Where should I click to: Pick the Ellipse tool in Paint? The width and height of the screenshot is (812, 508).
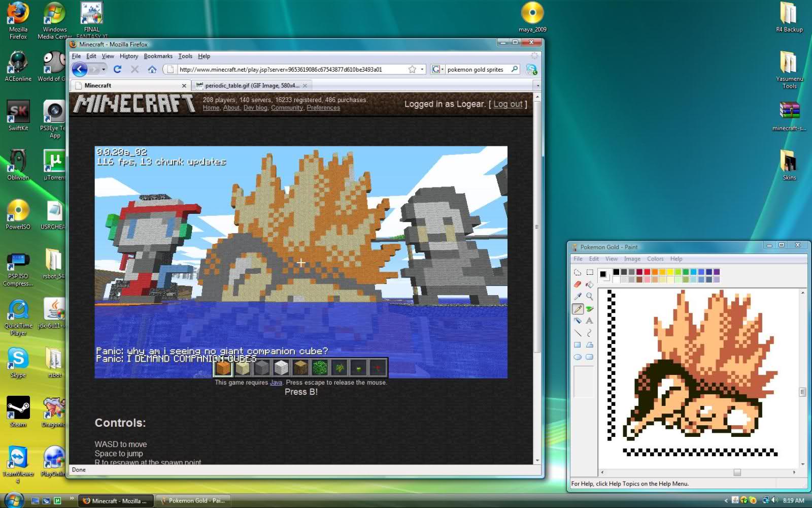(578, 357)
